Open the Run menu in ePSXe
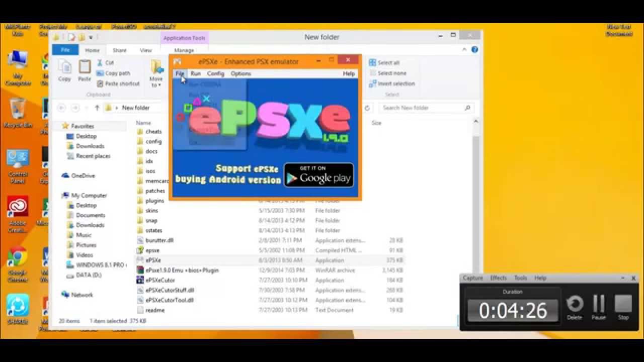Viewport: 644px width, 362px height. pos(196,73)
